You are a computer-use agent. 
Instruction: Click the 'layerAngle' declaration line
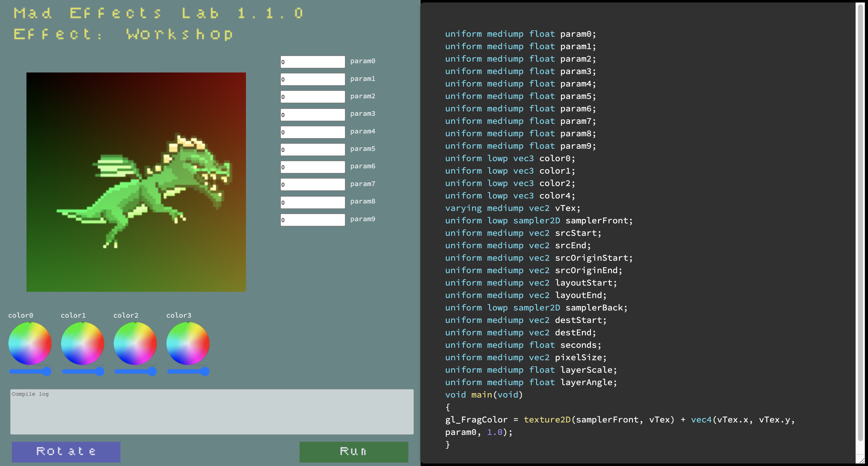pos(531,383)
